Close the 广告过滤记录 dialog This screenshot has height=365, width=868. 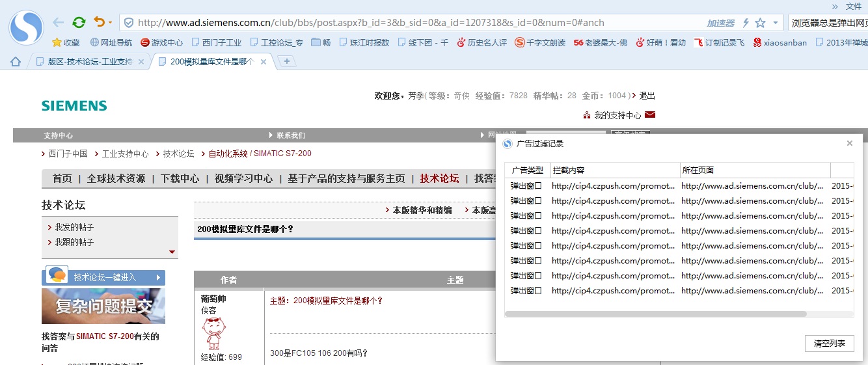(850, 143)
